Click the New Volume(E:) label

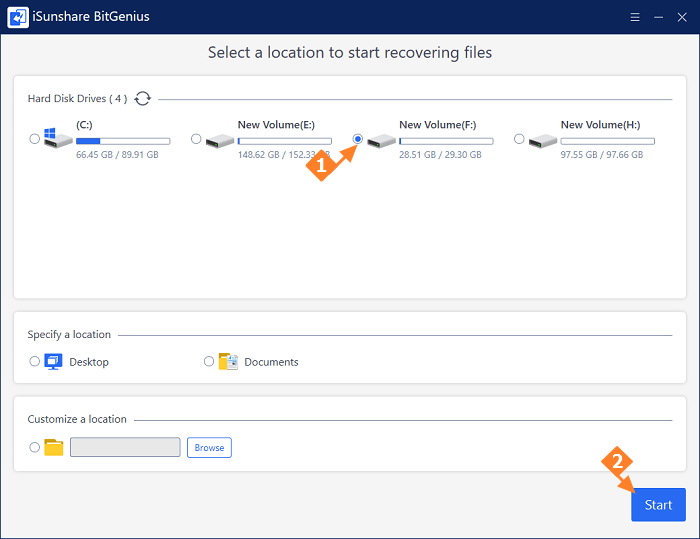(276, 125)
